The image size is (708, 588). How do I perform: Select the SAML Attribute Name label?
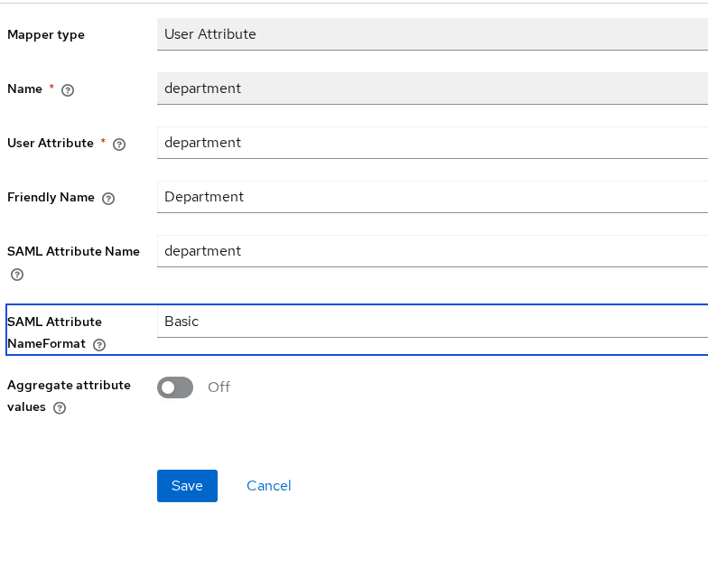point(74,251)
